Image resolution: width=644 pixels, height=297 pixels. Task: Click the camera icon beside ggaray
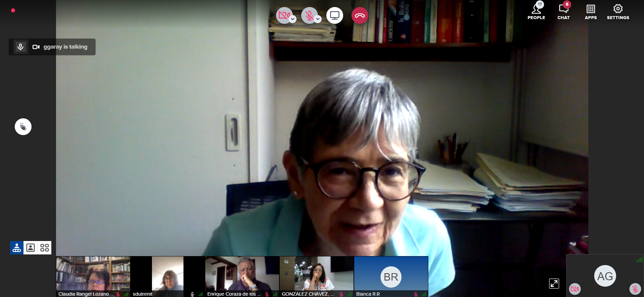tap(36, 47)
